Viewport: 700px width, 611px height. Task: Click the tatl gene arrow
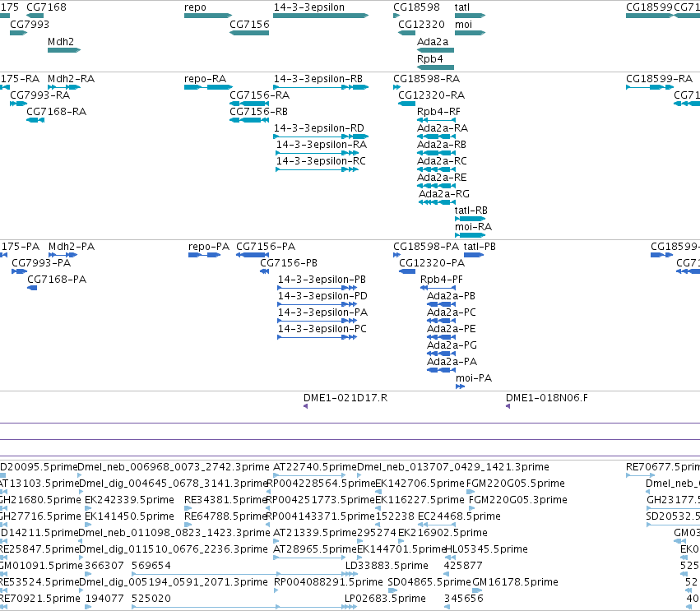470,16
